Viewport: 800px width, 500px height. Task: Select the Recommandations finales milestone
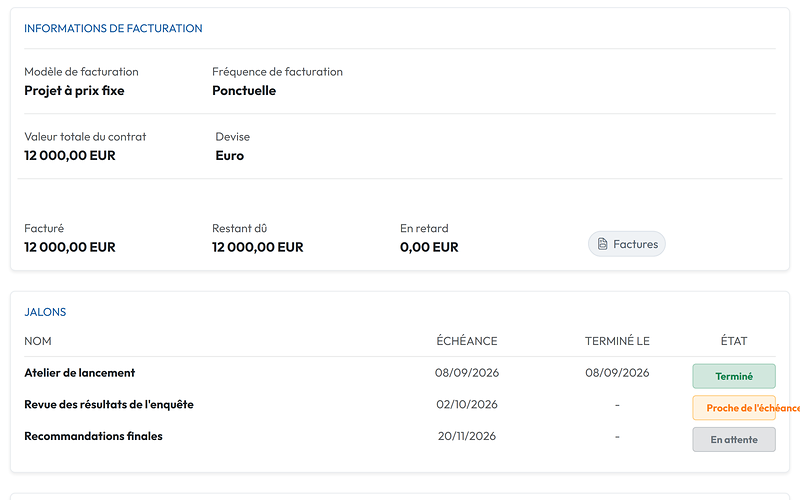coord(93,436)
